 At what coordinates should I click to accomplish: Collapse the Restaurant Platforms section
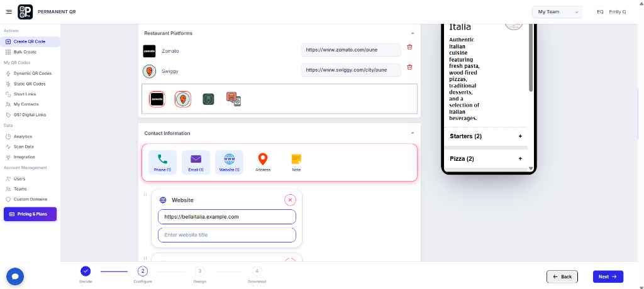pos(413,33)
